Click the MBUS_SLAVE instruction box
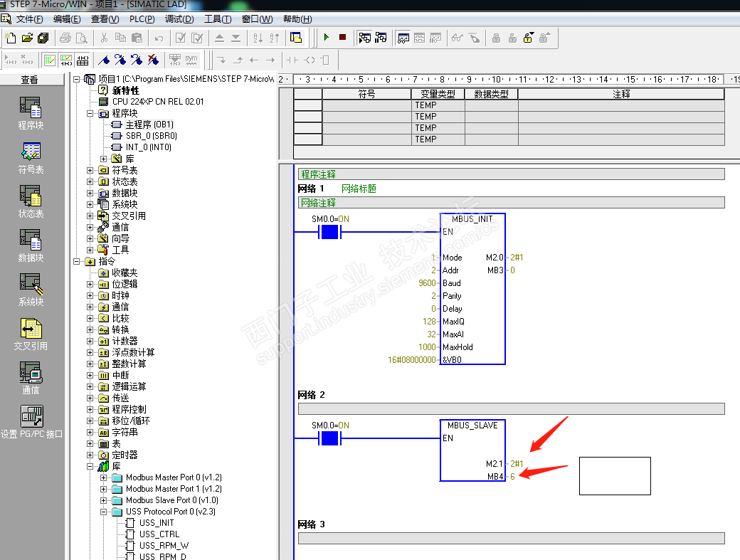The height and width of the screenshot is (560, 740). coord(472,450)
